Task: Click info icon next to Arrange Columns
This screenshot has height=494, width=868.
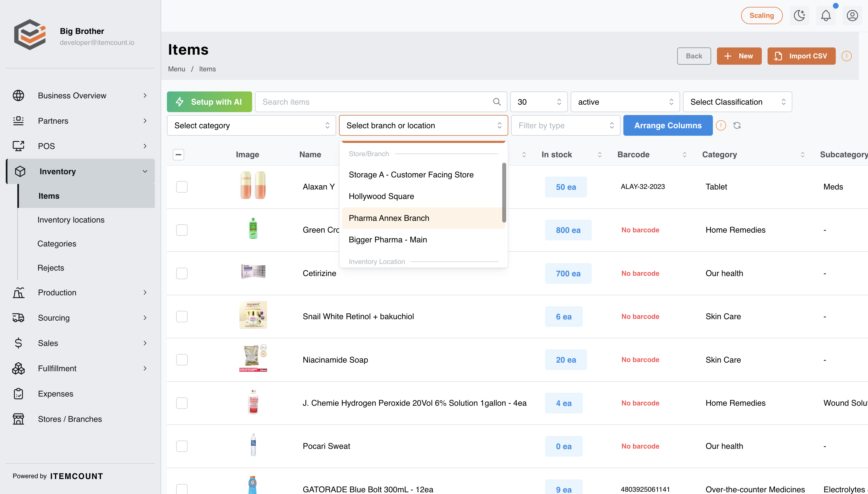Action: point(721,126)
